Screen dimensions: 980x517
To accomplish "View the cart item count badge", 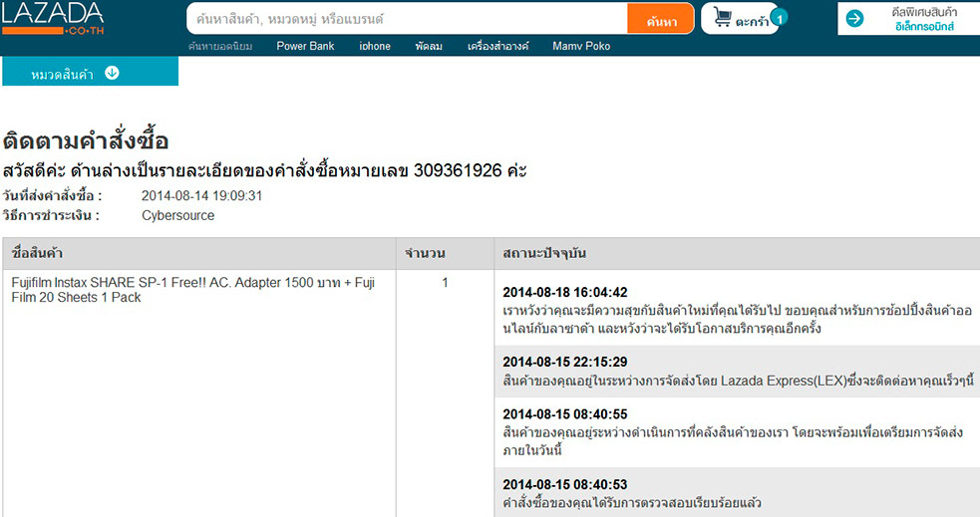I will click(780, 18).
